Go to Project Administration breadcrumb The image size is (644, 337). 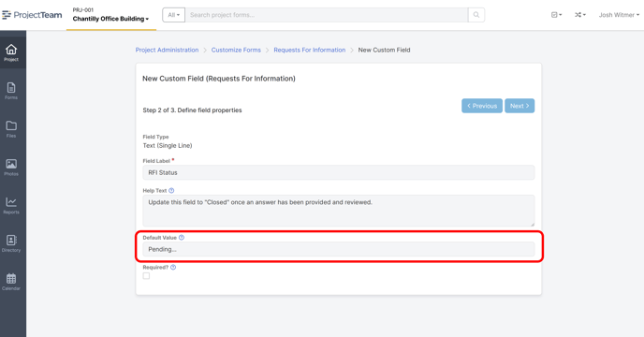coord(167,50)
